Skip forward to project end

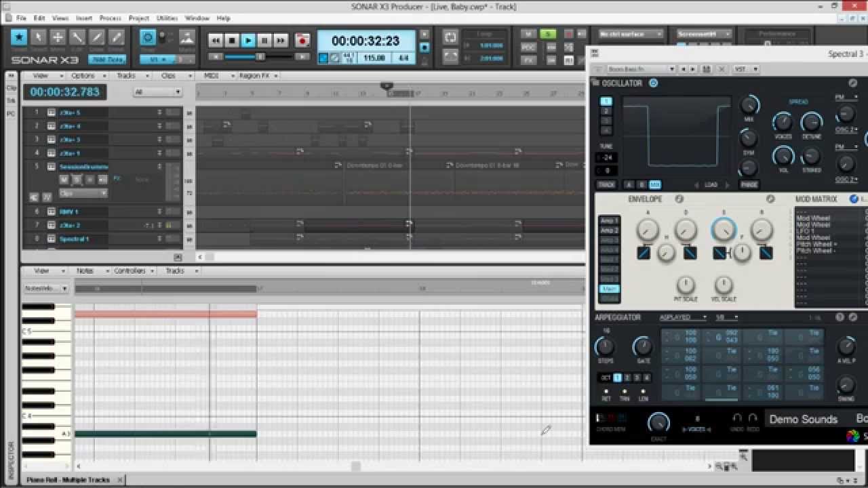(x=281, y=41)
